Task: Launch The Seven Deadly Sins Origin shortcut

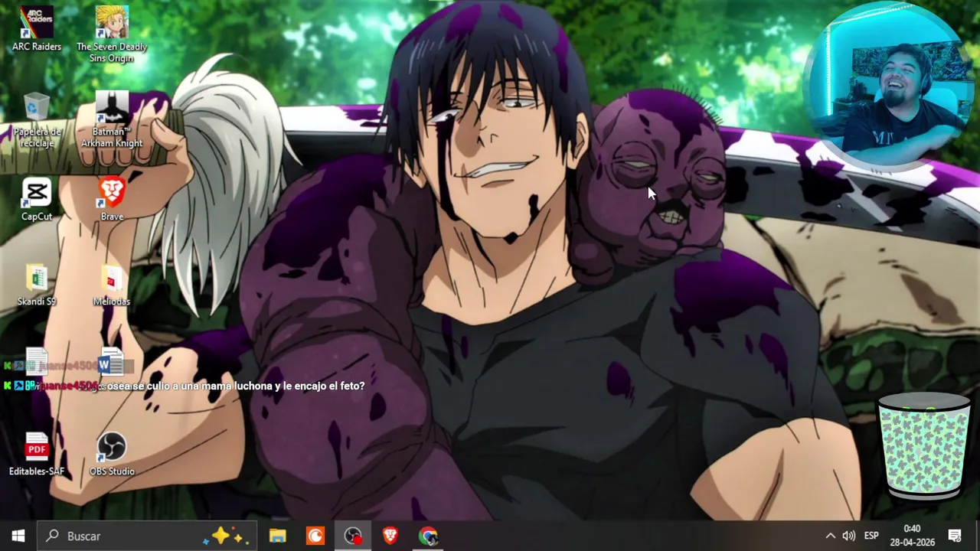Action: pos(112,34)
